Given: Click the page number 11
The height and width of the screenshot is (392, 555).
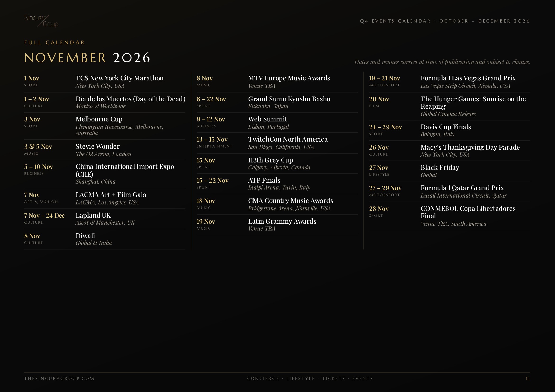Looking at the screenshot, I should pos(528,378).
